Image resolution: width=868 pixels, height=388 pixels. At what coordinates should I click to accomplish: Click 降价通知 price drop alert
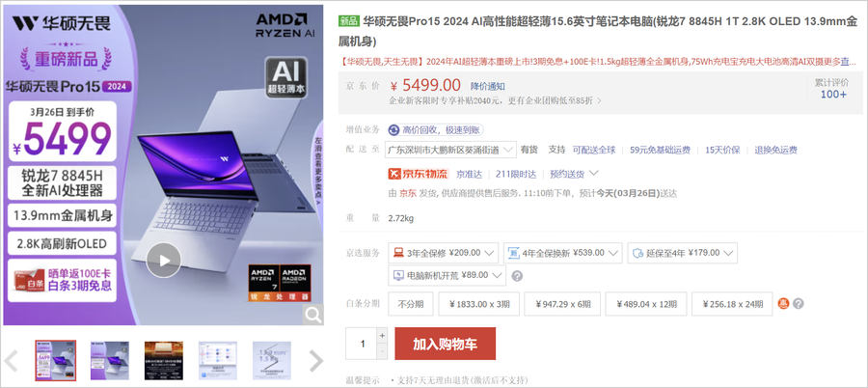[488, 87]
